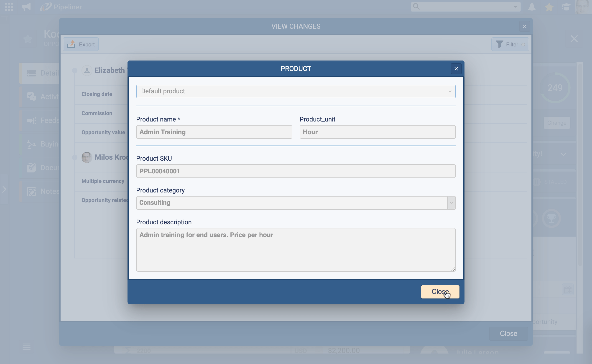
Task: Open the Default product dropdown
Action: coord(296,91)
